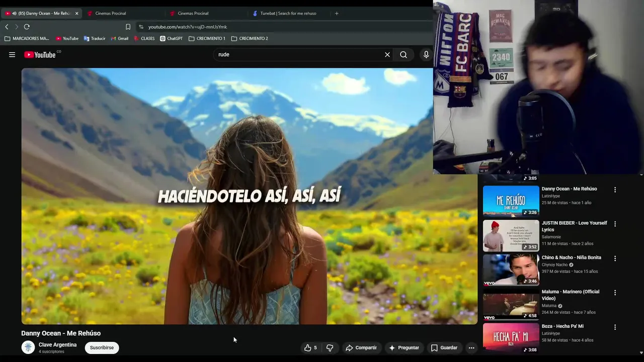
Task: Open the Boza Hecha Pa' Mi thumbnail
Action: point(511,338)
